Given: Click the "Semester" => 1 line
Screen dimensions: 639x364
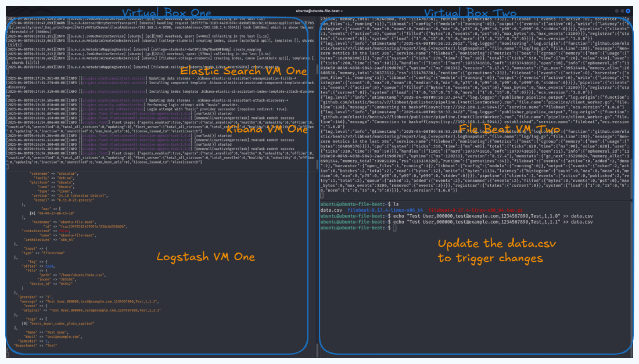Looking at the screenshot, I should click(x=33, y=341).
